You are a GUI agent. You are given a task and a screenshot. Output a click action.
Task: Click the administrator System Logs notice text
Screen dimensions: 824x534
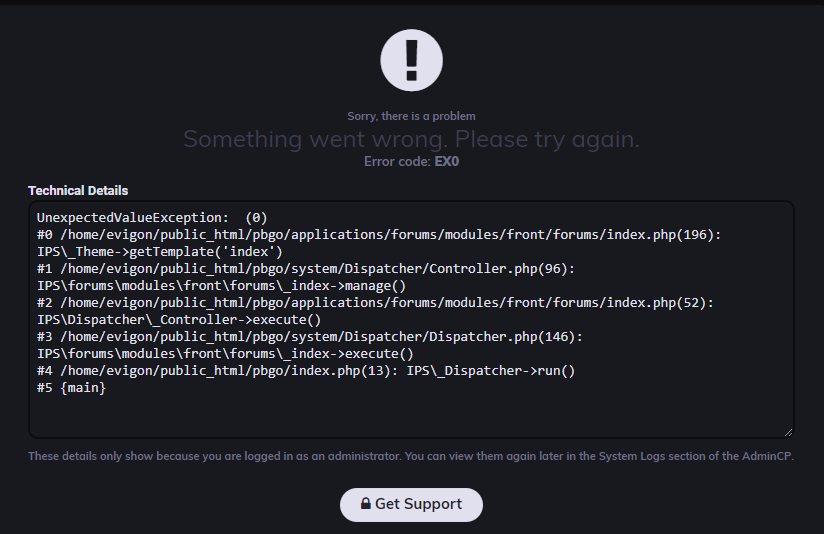point(411,456)
